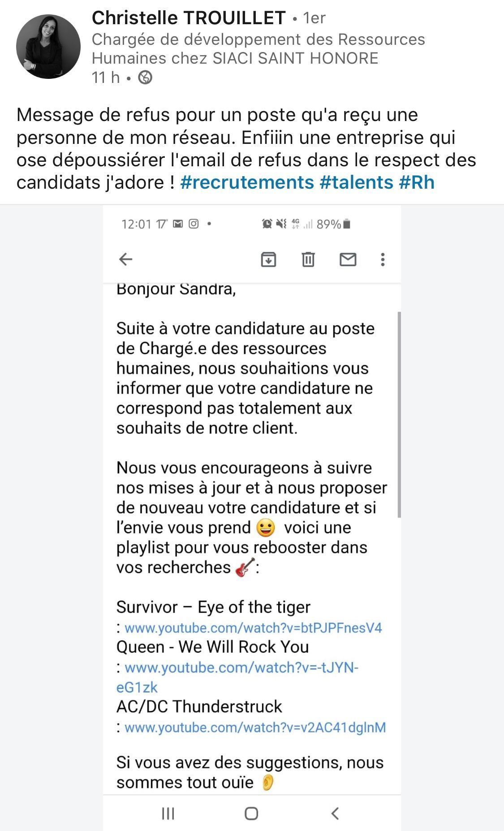The height and width of the screenshot is (831, 504).
Task: Mark email as unread via envelope icon
Action: click(348, 259)
